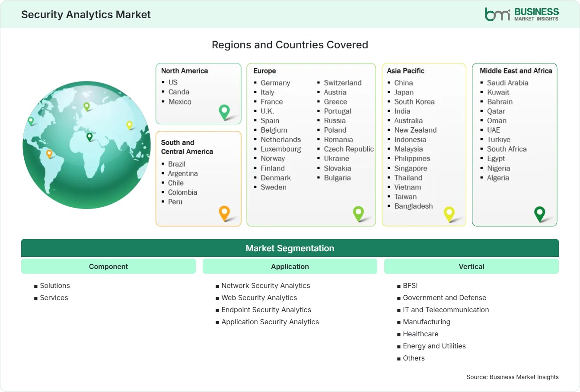Screen dimensions: 580x392
Task: Click Germany in the Europe list
Action: click(x=275, y=82)
